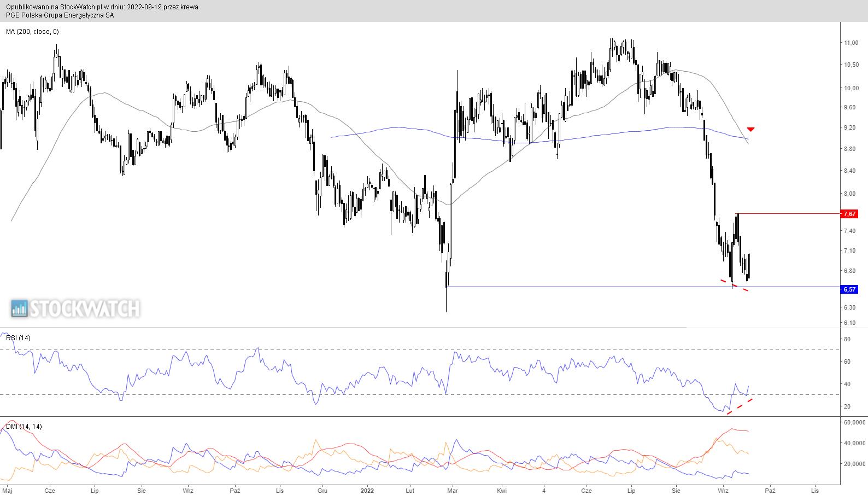The image size is (868, 495).
Task: Click the Mar month label on time axis
Action: 452,491
